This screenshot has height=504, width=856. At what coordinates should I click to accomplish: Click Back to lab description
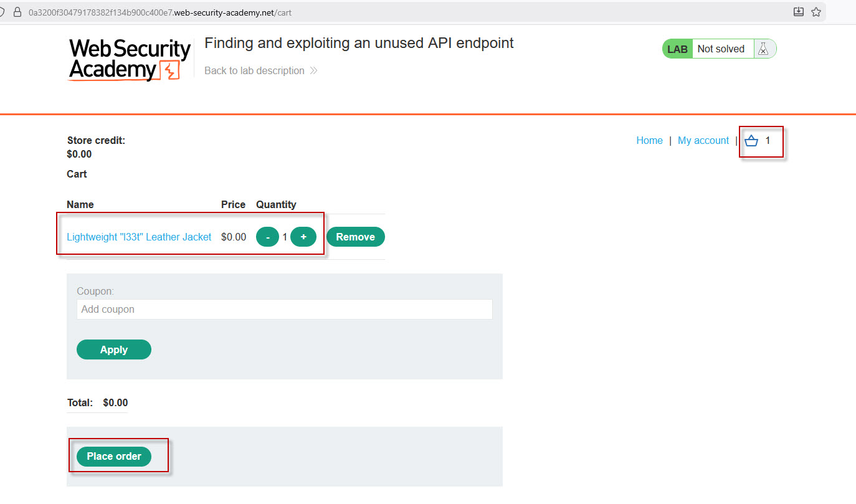point(254,70)
